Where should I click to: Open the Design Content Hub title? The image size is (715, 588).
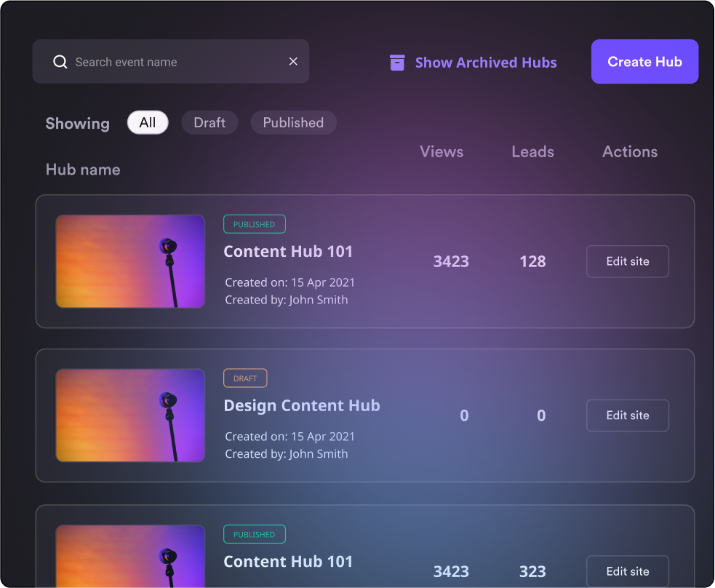(x=302, y=405)
